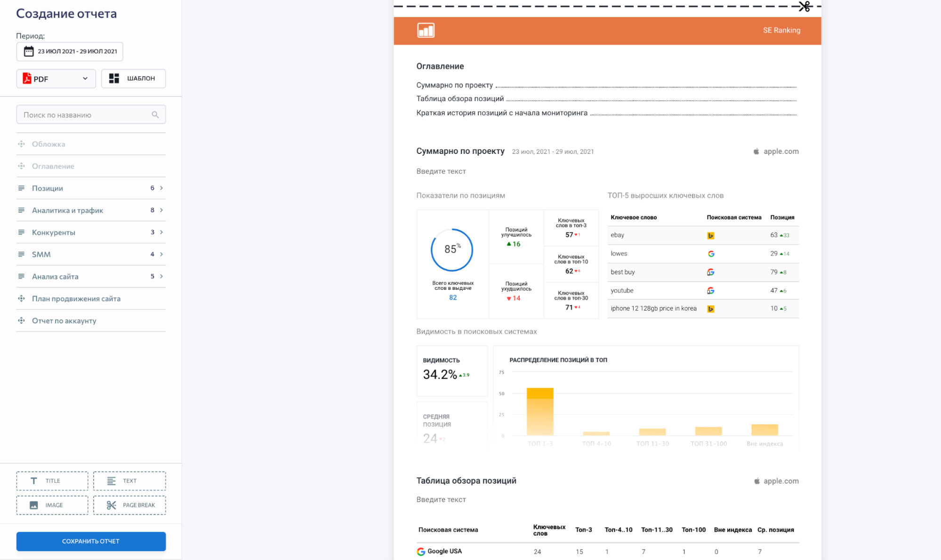Image resolution: width=941 pixels, height=560 pixels.
Task: Click the Поиск по названию search field
Action: tap(85, 115)
